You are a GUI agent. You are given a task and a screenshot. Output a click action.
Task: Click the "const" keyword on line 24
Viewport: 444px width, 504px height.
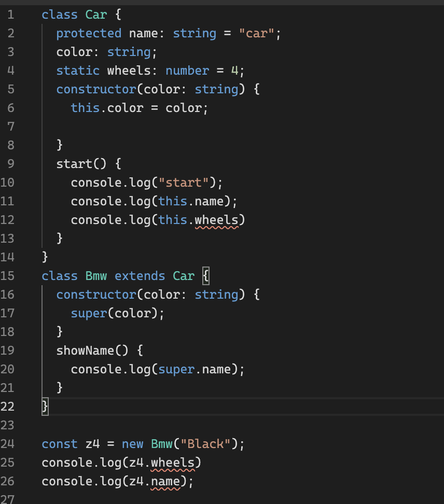click(x=60, y=444)
